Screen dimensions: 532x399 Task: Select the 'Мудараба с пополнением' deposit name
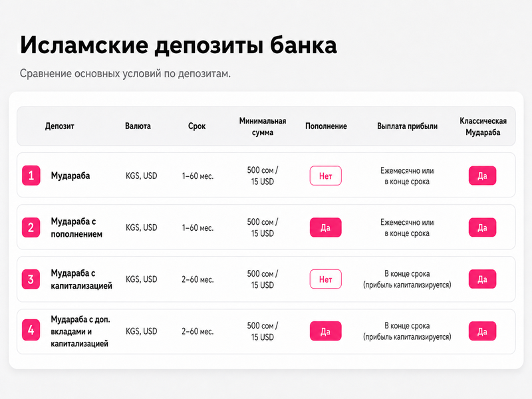click(x=76, y=227)
